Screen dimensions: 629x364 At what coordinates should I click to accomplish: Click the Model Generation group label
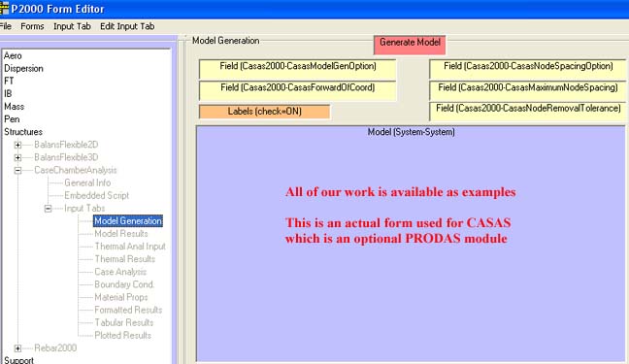click(x=226, y=41)
